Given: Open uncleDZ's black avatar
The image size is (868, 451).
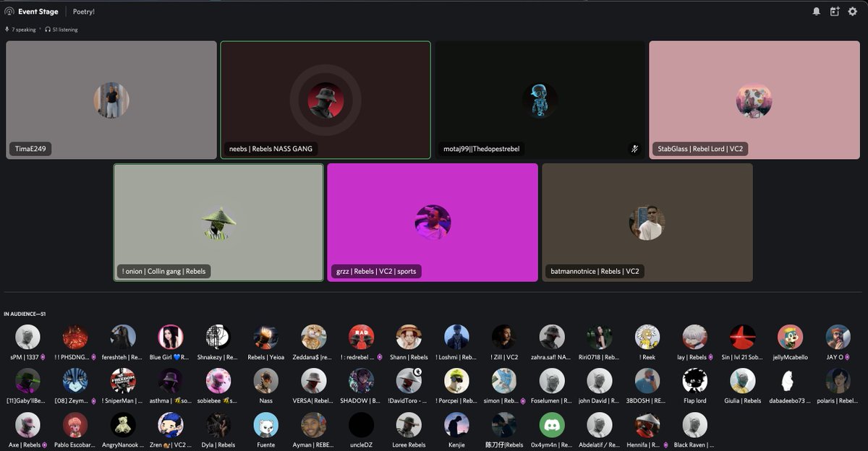Looking at the screenshot, I should pyautogui.click(x=362, y=425).
